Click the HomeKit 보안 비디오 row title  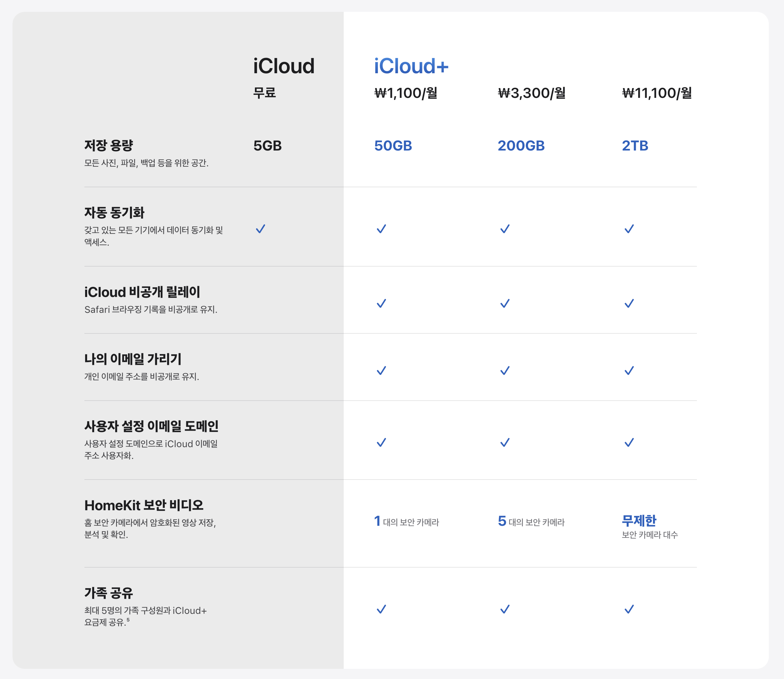point(144,506)
